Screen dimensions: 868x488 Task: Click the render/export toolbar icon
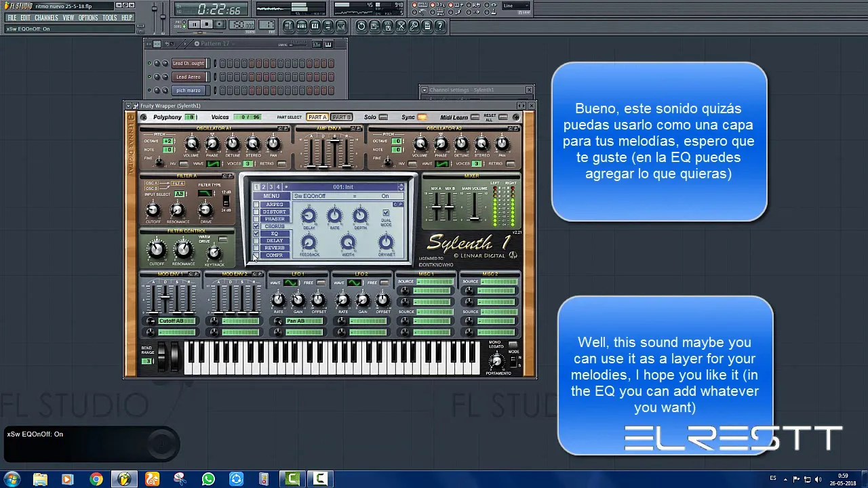(x=387, y=26)
